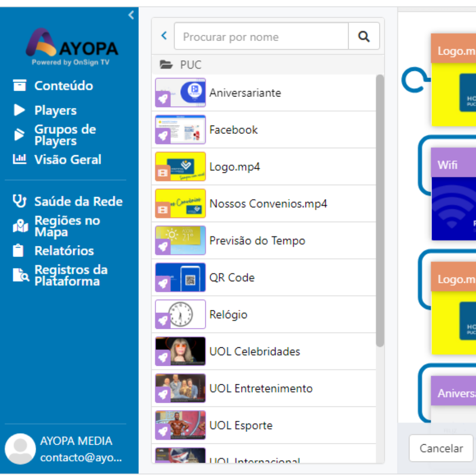This screenshot has width=476, height=476.
Task: Click the Nossos Convenios.mp4 thumbnail
Action: point(180,203)
